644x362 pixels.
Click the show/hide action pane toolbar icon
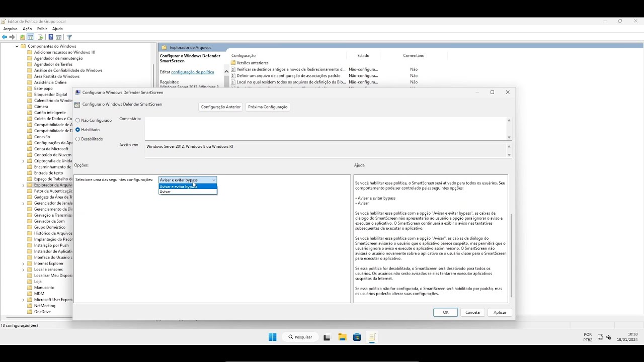tap(59, 37)
